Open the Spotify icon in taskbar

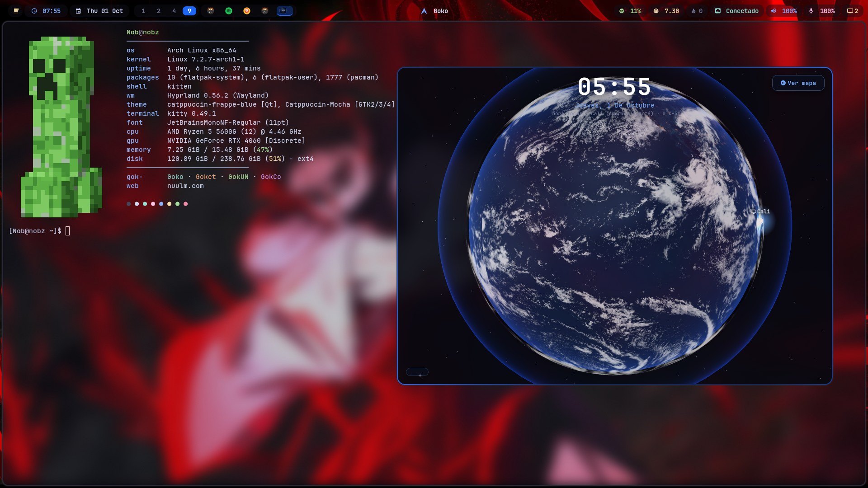(x=229, y=11)
